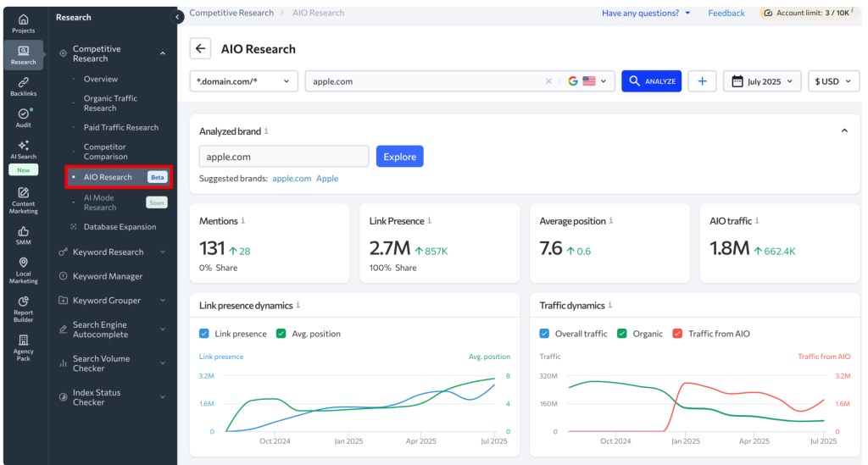Click the back arrow beside AIO Research
The height and width of the screenshot is (465, 868).
click(x=200, y=48)
